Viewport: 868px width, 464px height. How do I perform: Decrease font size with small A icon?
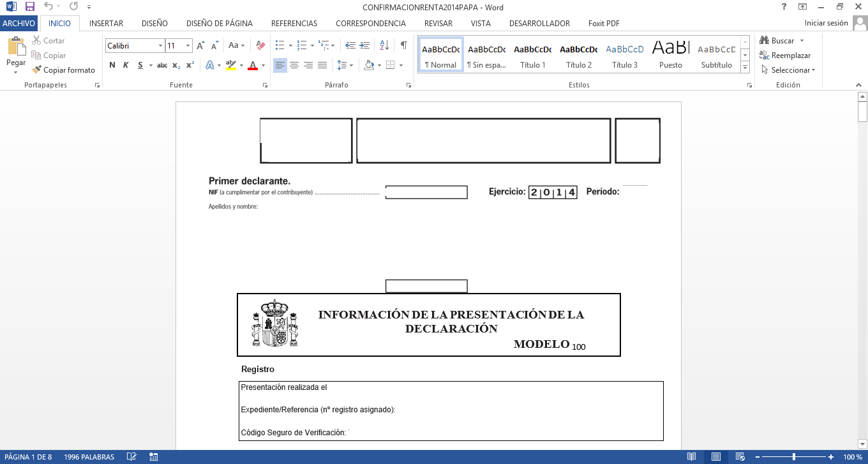coord(214,45)
